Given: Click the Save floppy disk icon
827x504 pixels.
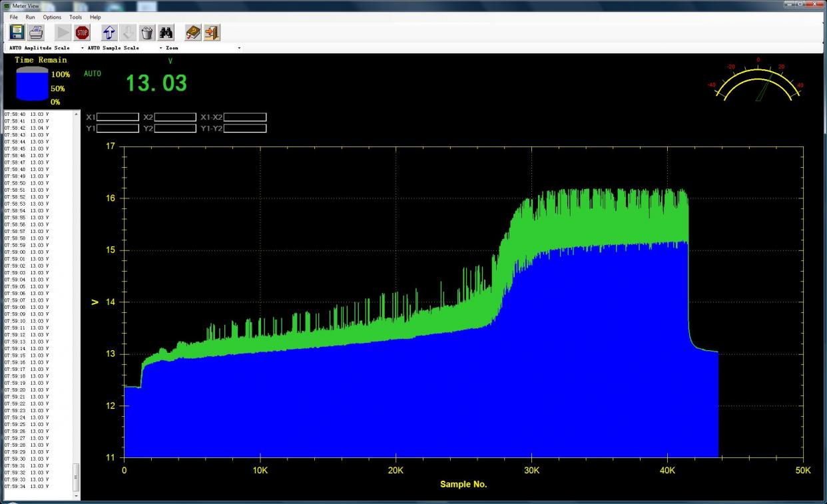Looking at the screenshot, I should [x=17, y=32].
